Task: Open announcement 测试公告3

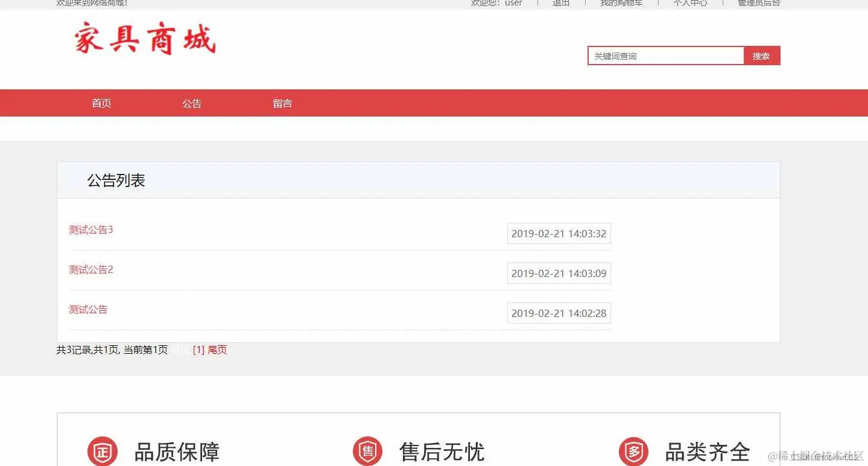Action: pyautogui.click(x=91, y=230)
